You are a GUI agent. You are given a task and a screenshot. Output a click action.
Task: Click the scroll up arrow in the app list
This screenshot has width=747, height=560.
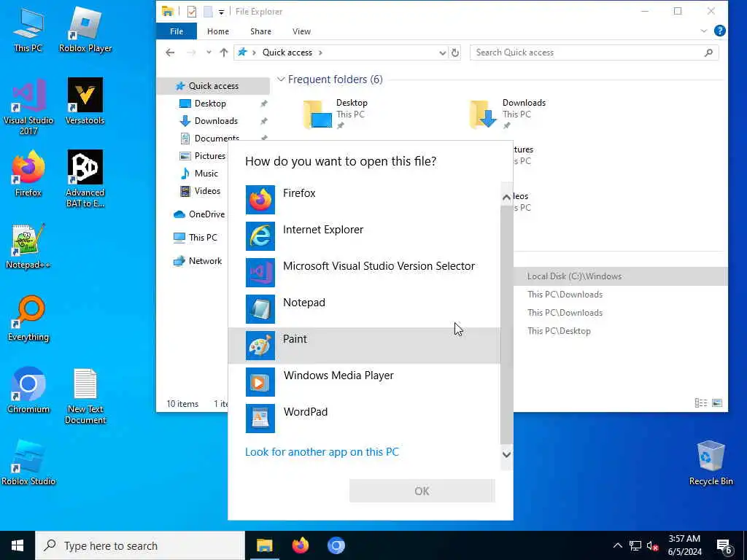(x=506, y=197)
